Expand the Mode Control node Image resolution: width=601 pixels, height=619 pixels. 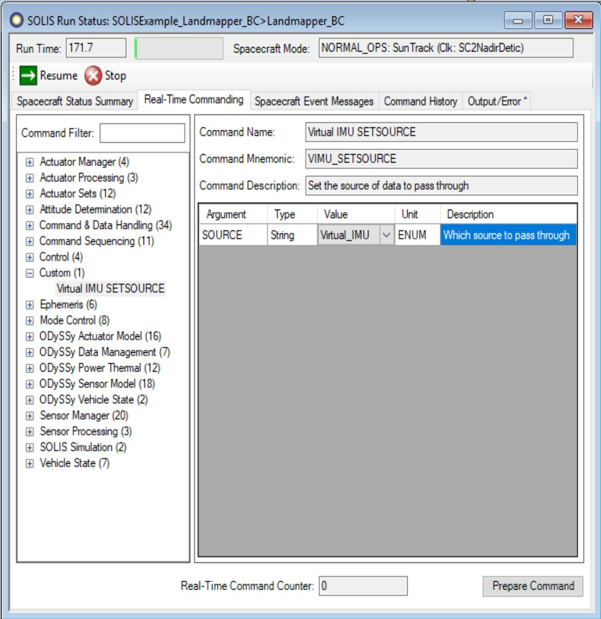pyautogui.click(x=30, y=321)
